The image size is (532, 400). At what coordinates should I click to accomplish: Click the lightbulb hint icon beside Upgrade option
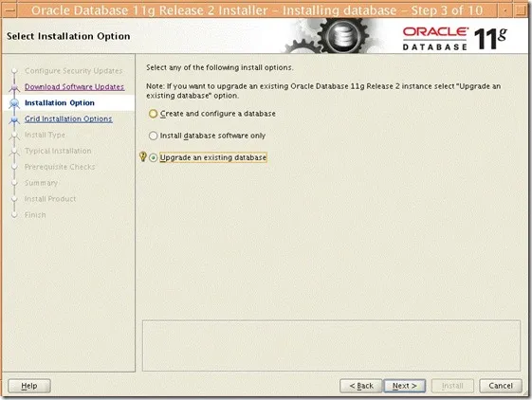click(143, 156)
